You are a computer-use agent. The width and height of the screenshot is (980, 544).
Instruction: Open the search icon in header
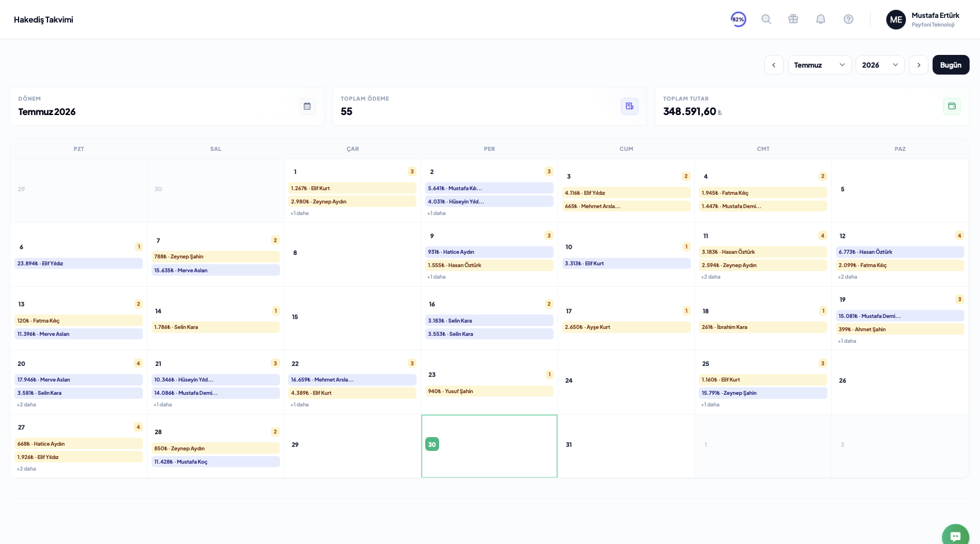coord(766,19)
